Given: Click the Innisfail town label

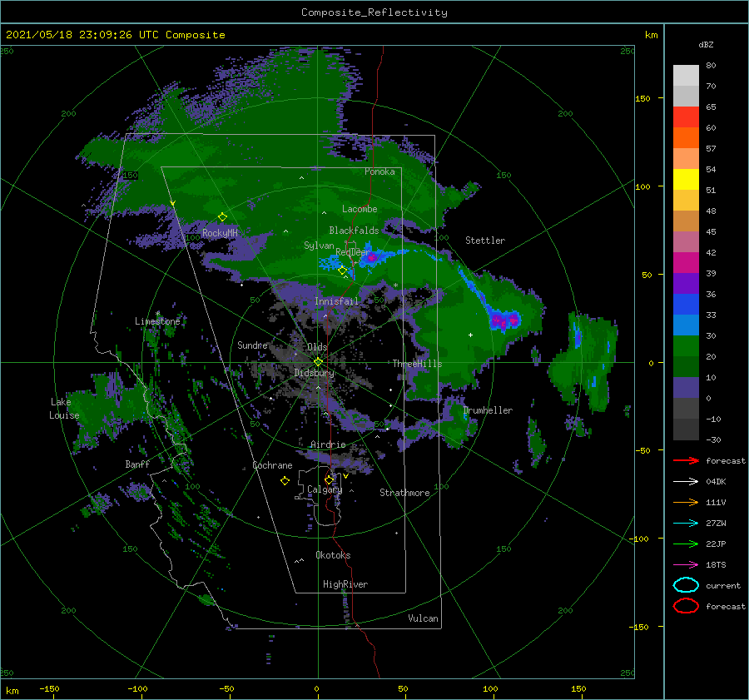Looking at the screenshot, I should (x=336, y=301).
